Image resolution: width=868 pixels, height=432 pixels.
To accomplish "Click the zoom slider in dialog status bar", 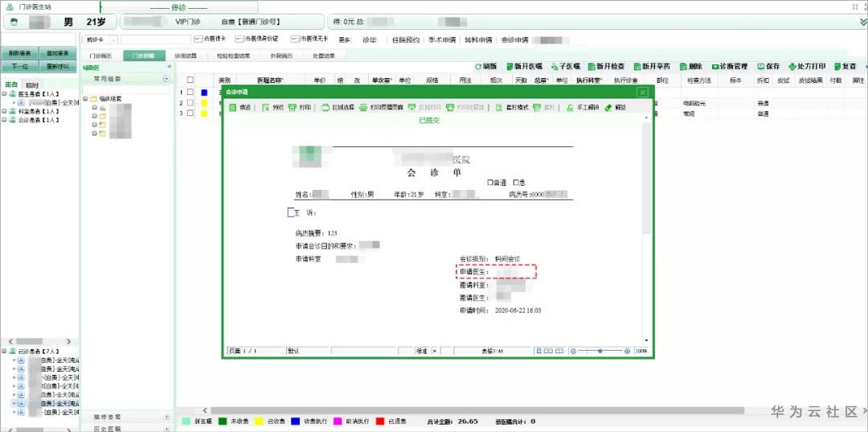I will [600, 351].
